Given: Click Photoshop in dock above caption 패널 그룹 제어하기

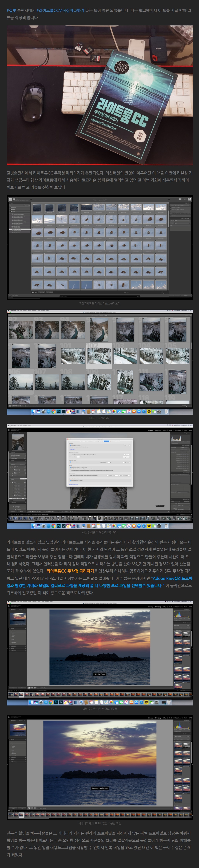Looking at the screenshot, I should pyautogui.click(x=58, y=412).
